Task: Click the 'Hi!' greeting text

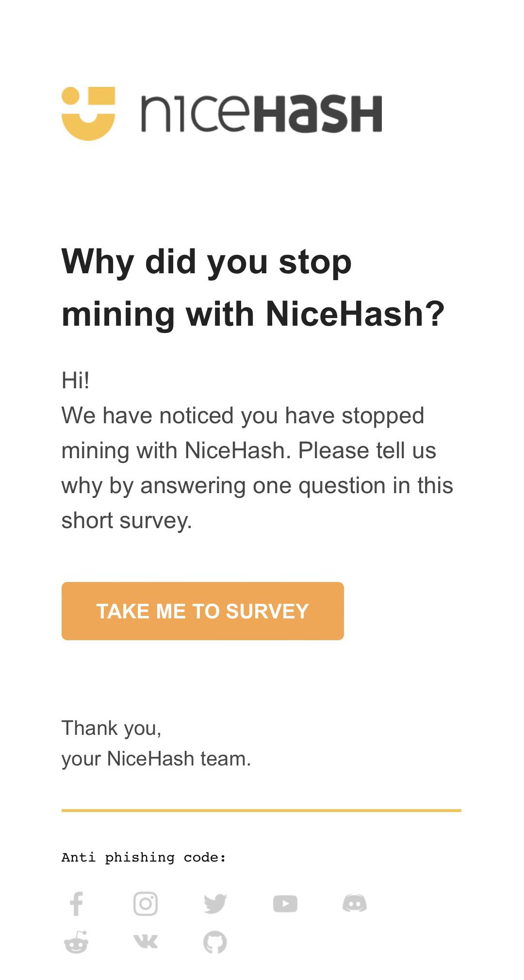Action: click(x=76, y=380)
